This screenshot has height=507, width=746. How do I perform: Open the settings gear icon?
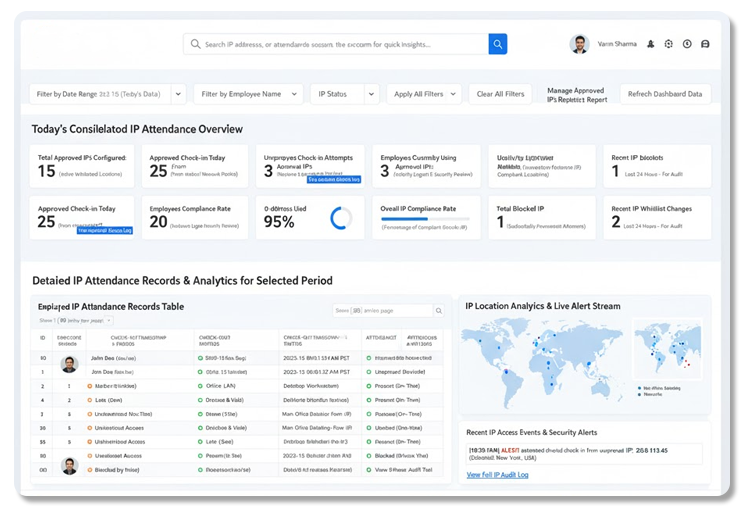(668, 44)
